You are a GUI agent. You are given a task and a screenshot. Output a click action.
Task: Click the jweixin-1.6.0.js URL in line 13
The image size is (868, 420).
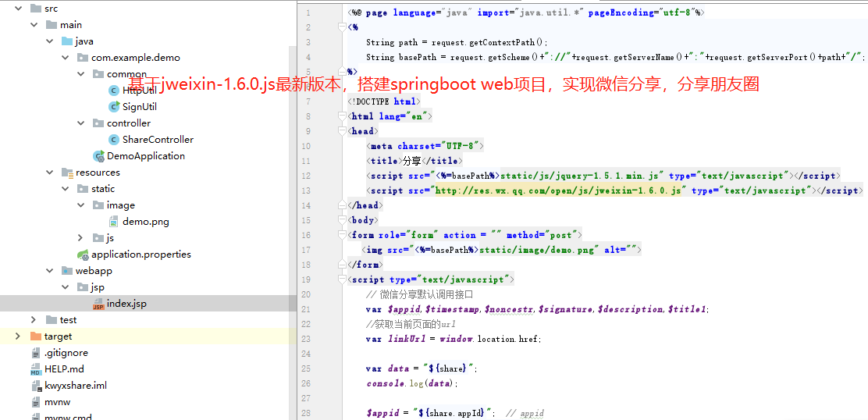click(559, 190)
